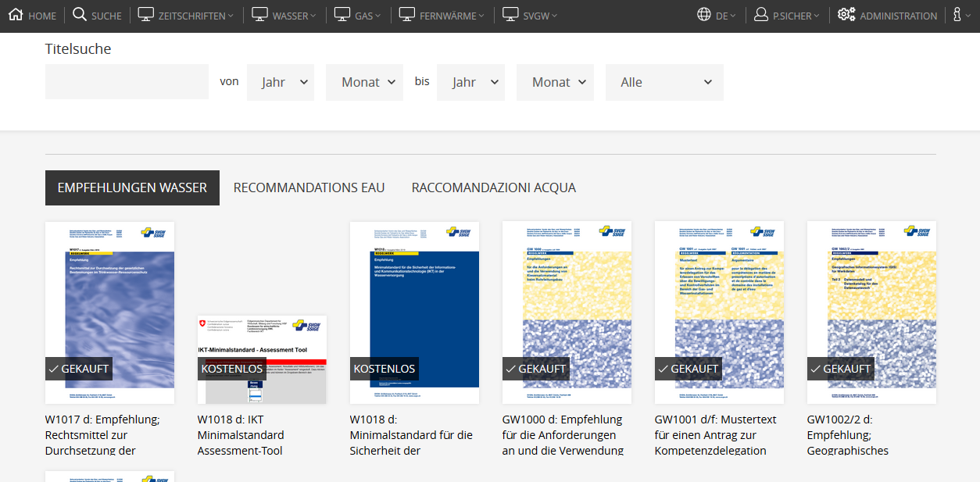Screen dimensions: 980x482
Task: Open Administration via the gears icon
Action: click(846, 15)
